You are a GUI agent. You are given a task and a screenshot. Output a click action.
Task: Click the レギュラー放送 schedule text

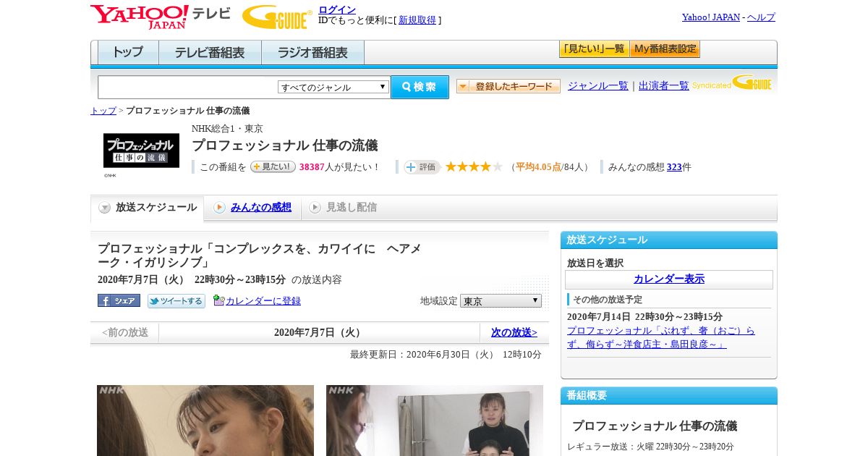650,447
